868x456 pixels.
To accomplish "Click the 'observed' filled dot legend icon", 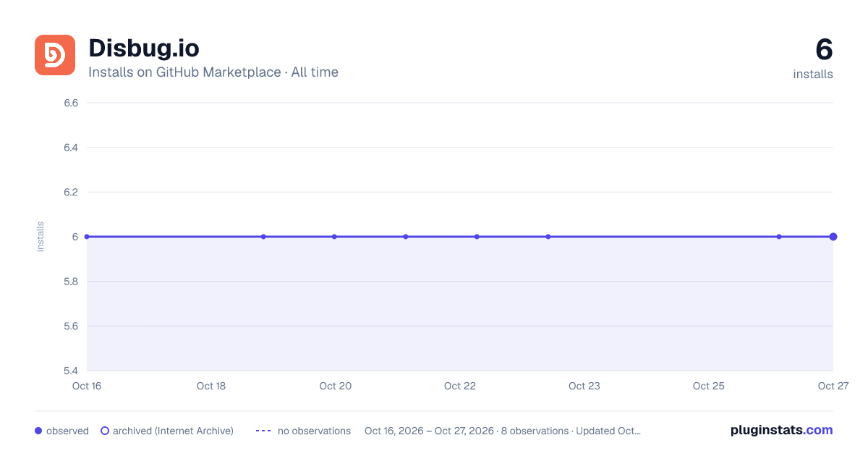I will pos(38,431).
